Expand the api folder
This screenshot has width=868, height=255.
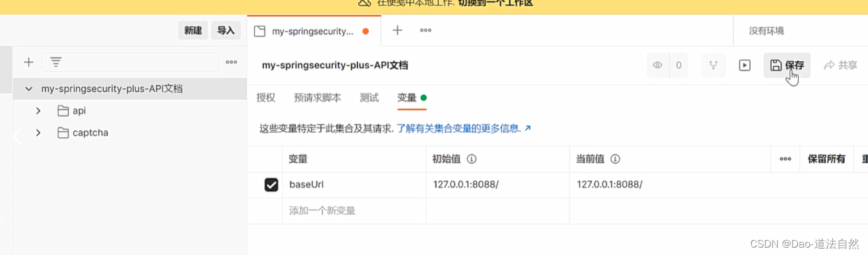[x=38, y=110]
